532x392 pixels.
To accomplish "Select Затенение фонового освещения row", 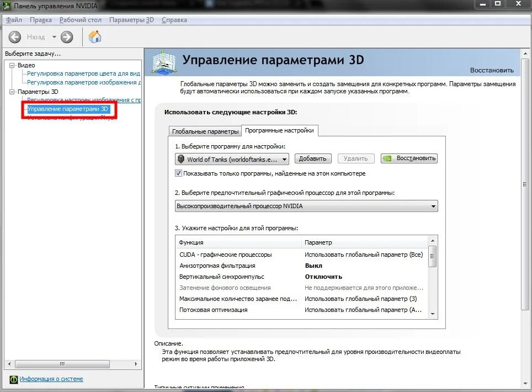I will (x=302, y=288).
